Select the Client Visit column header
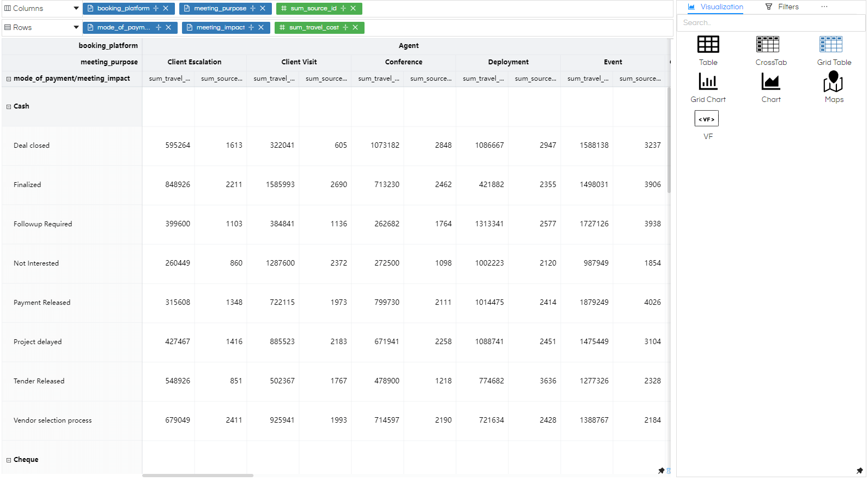The image size is (868, 487). [299, 62]
